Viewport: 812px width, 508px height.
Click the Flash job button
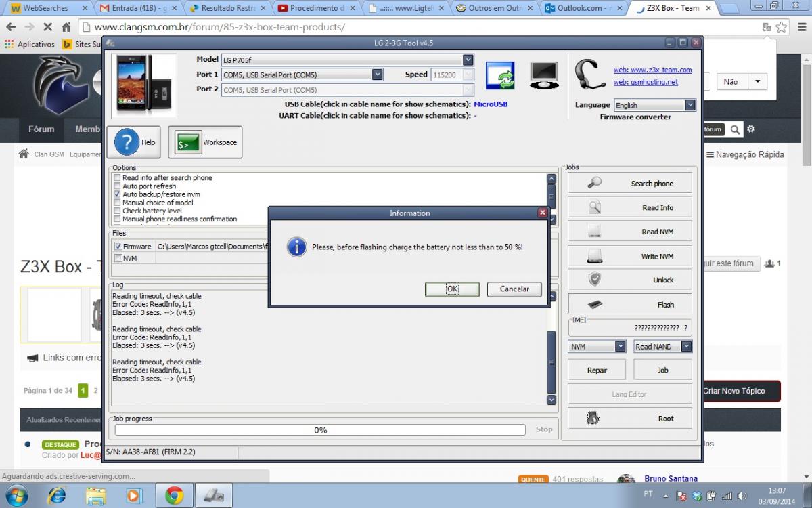[x=630, y=304]
